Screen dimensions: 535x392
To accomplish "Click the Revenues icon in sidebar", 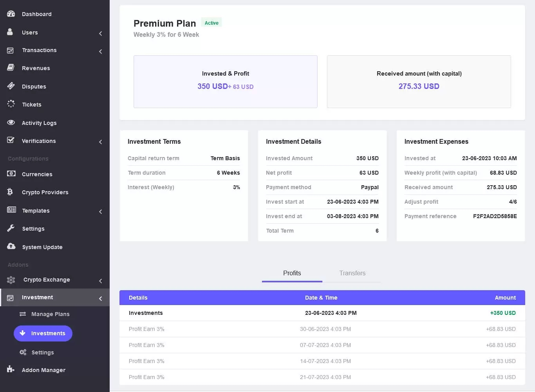I will coord(11,68).
